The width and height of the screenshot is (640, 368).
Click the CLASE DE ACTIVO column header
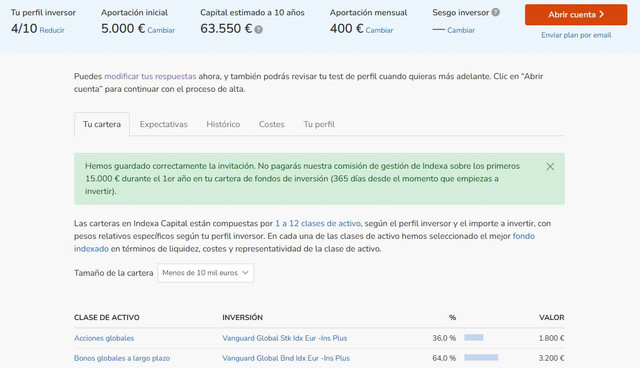point(107,317)
